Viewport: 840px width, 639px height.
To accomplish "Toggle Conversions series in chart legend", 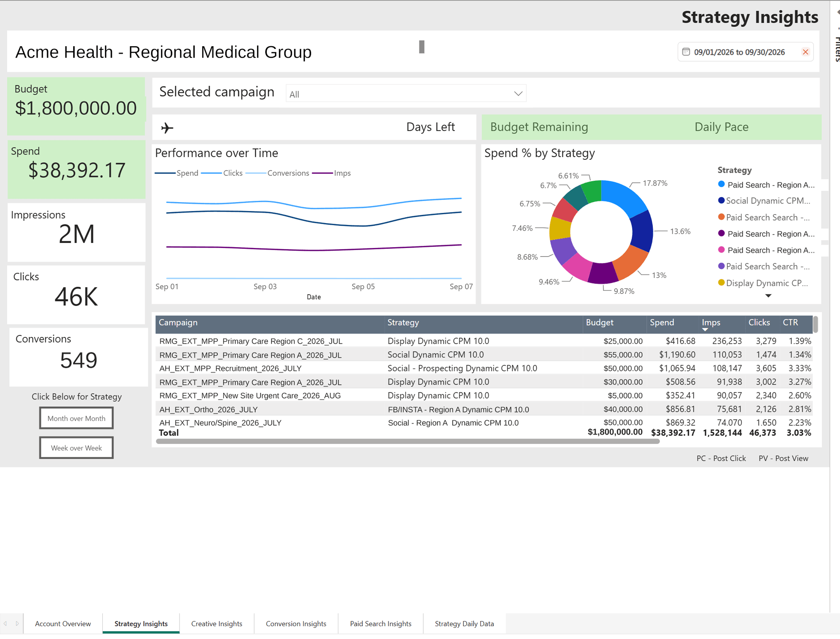I will point(278,173).
